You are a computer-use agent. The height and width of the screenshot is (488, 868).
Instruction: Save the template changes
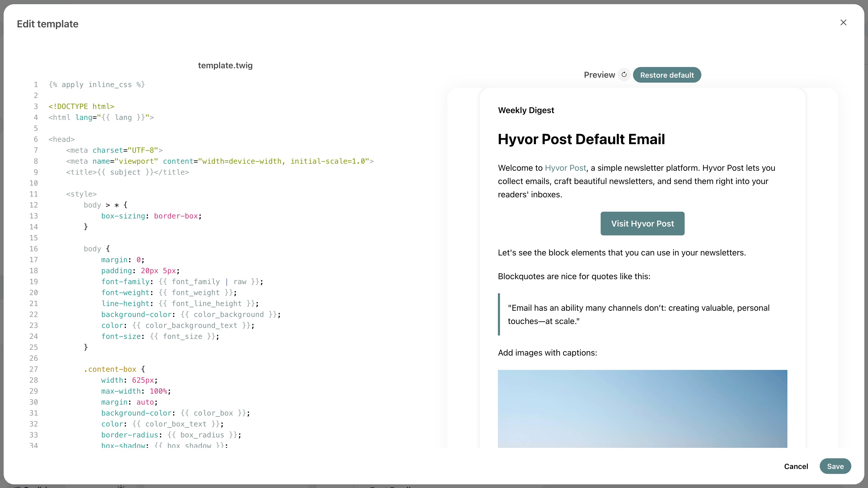click(835, 466)
